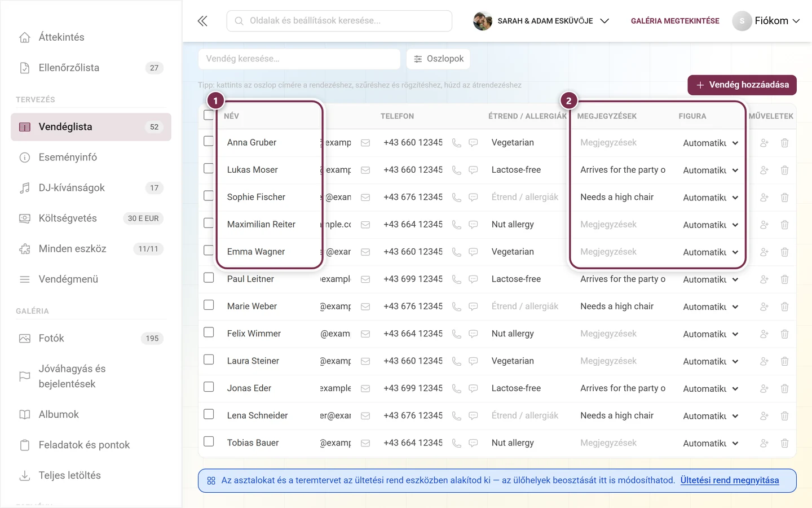Delete guest Maximilian Reiter via trash icon

(784, 225)
